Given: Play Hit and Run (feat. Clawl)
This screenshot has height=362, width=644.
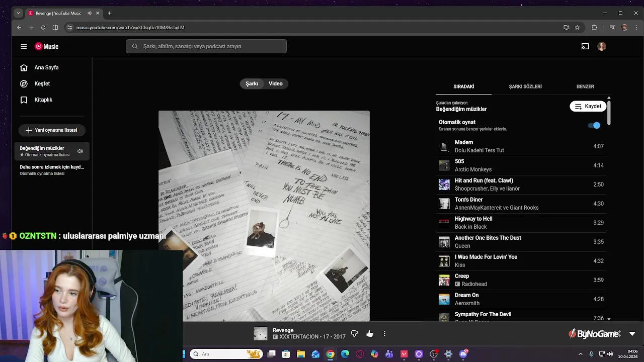Looking at the screenshot, I should click(521, 185).
